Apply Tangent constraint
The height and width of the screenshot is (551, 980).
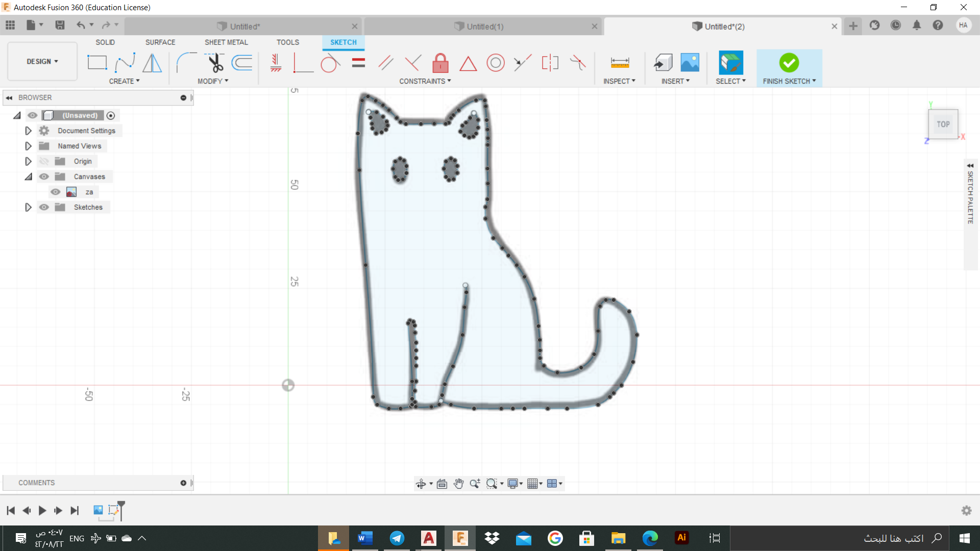330,63
